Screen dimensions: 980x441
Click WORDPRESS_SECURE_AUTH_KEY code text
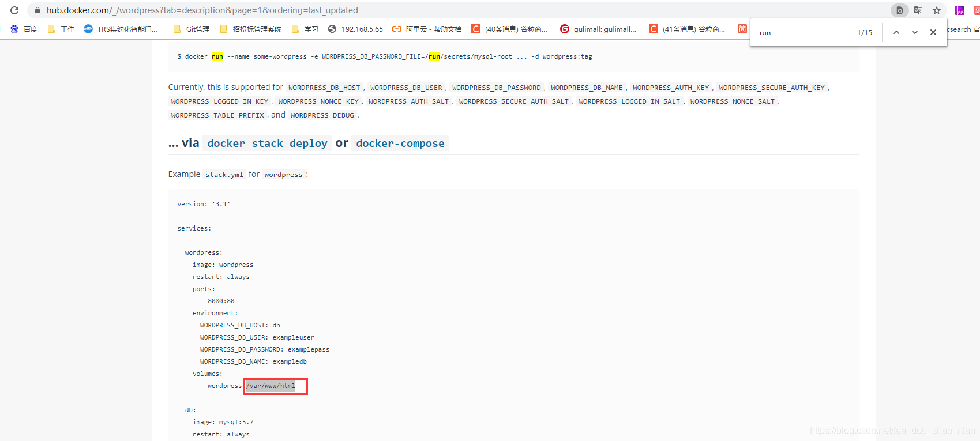coord(772,88)
